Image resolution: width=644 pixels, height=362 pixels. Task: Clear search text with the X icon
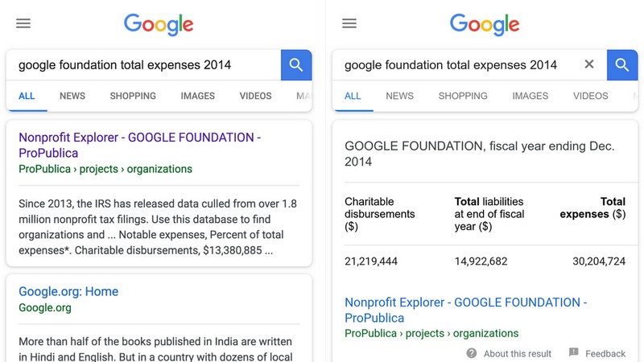[589, 64]
